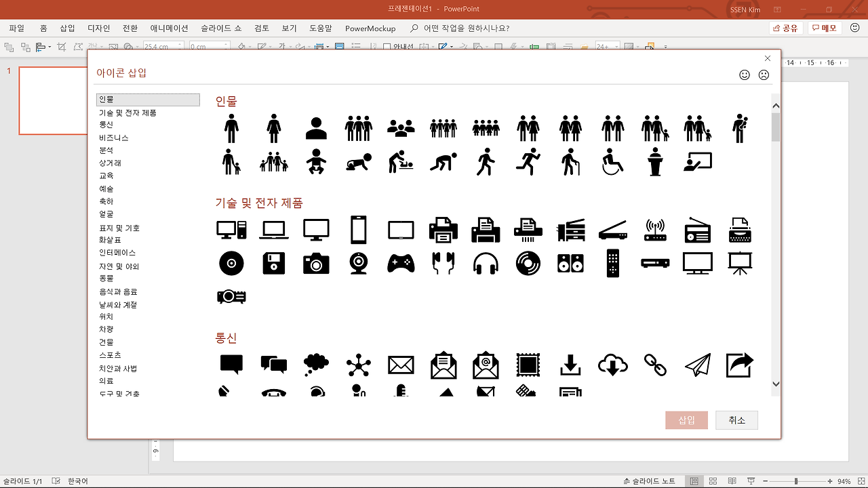Screen dimensions: 868x488
Task: Select the single man icon
Action: click(231, 127)
